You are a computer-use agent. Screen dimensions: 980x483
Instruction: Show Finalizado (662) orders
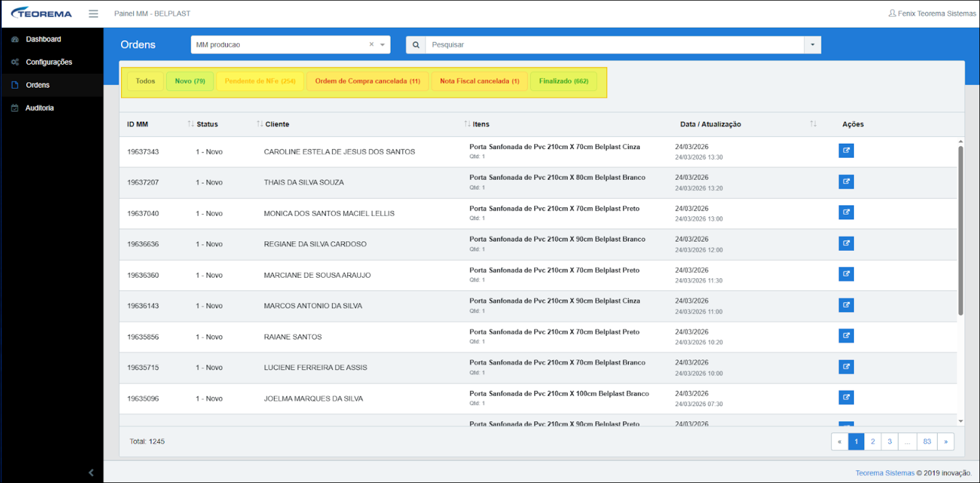564,81
